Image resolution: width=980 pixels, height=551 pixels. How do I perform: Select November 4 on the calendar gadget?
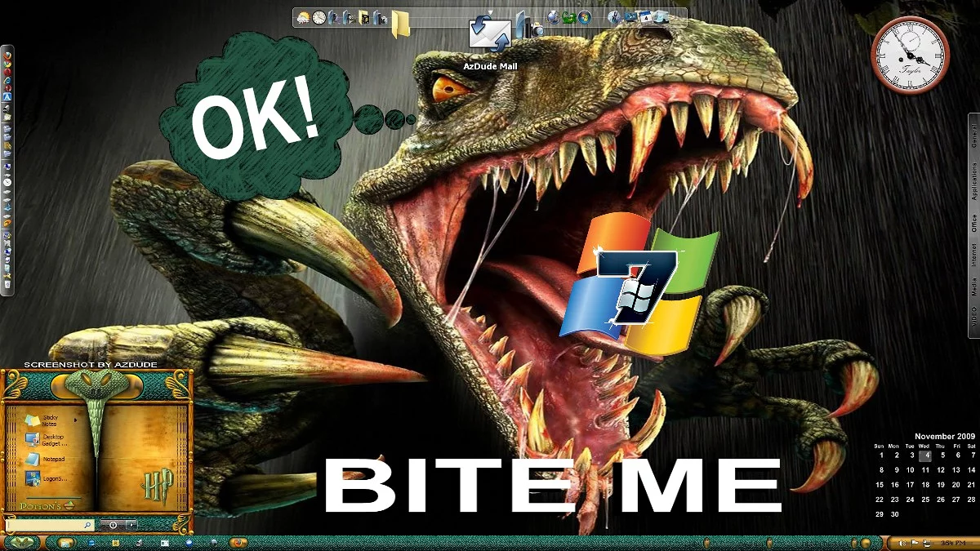coord(924,456)
